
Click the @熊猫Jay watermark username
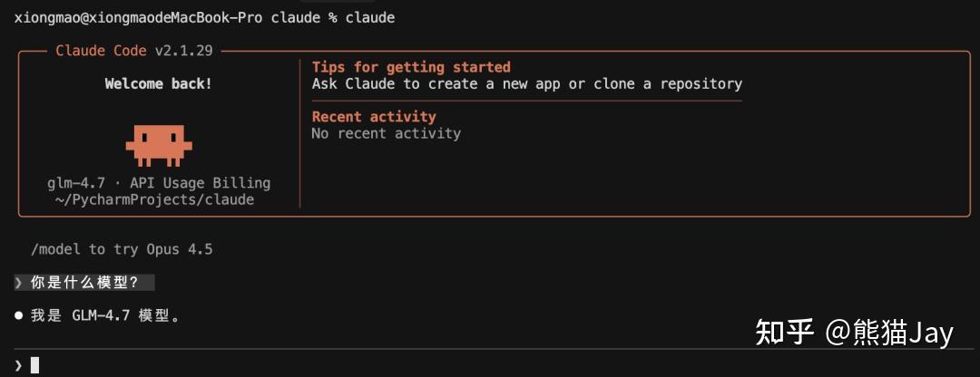(889, 333)
